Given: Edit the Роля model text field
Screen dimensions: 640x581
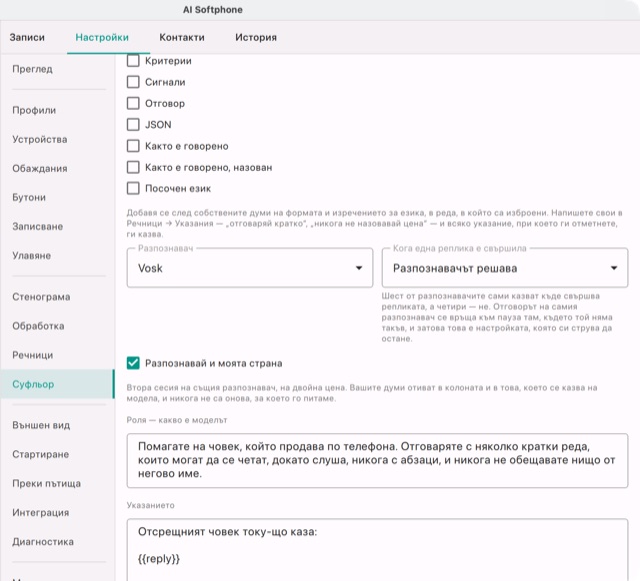Looking at the screenshot, I should click(x=377, y=461).
